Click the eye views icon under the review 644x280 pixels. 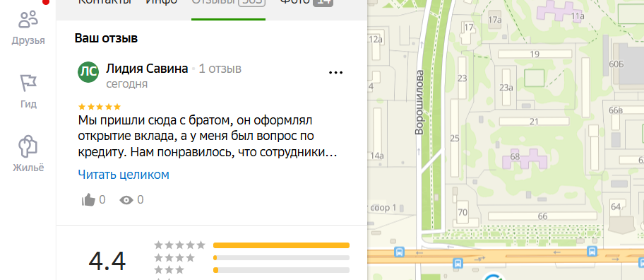(126, 200)
